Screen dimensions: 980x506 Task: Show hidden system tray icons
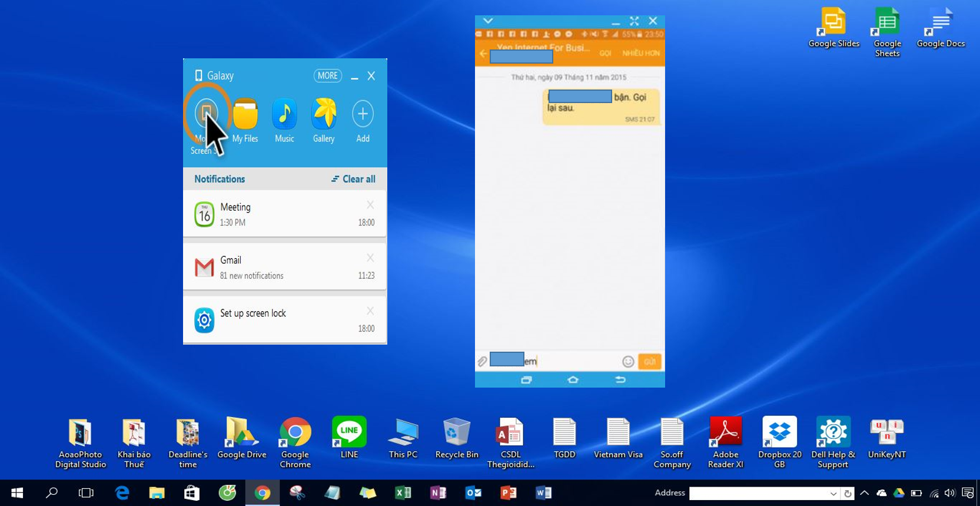pyautogui.click(x=864, y=493)
